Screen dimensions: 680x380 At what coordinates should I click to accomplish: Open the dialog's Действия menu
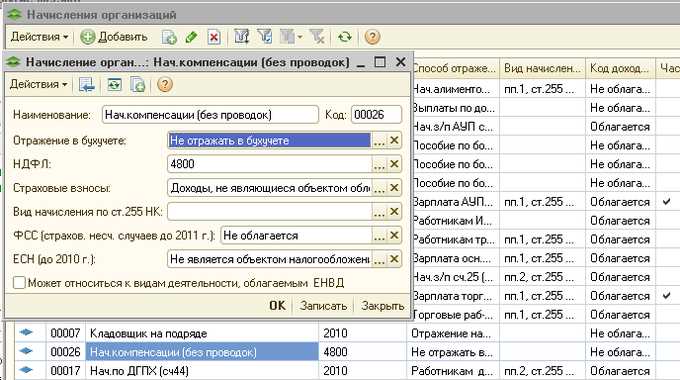(39, 84)
